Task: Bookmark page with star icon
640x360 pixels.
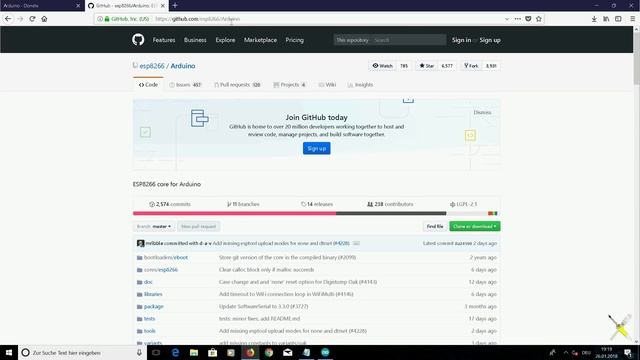Action: coord(539,19)
